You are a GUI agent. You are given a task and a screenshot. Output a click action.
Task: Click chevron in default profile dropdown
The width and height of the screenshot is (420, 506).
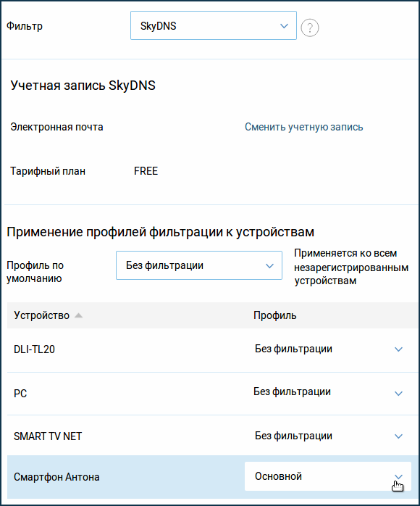[269, 266]
